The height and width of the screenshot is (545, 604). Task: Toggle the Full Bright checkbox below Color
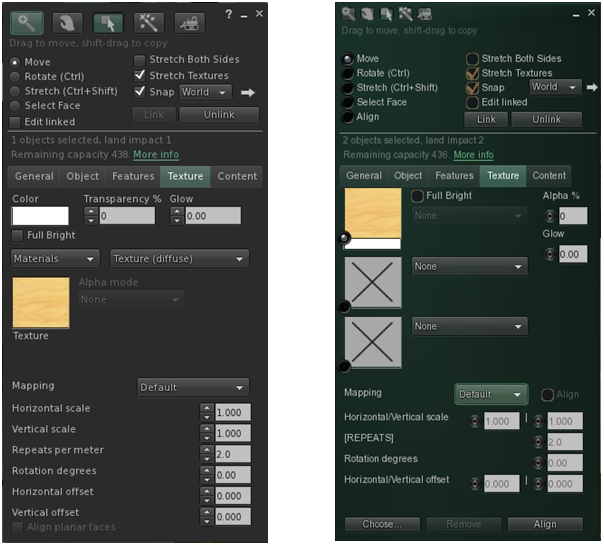[17, 235]
